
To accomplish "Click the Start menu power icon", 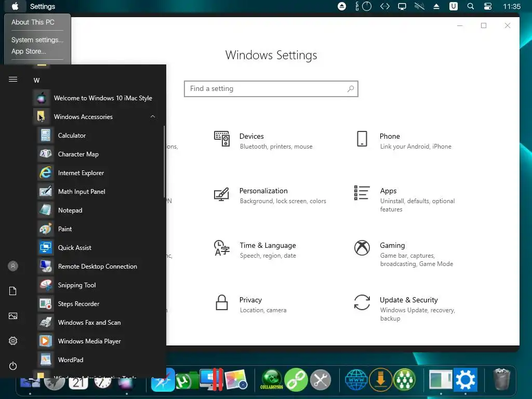I will pos(13,366).
